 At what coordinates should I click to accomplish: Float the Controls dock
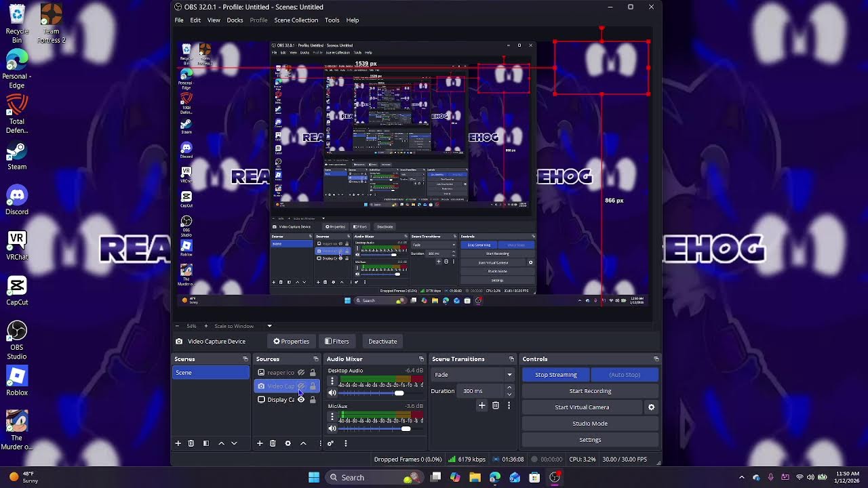pos(656,359)
